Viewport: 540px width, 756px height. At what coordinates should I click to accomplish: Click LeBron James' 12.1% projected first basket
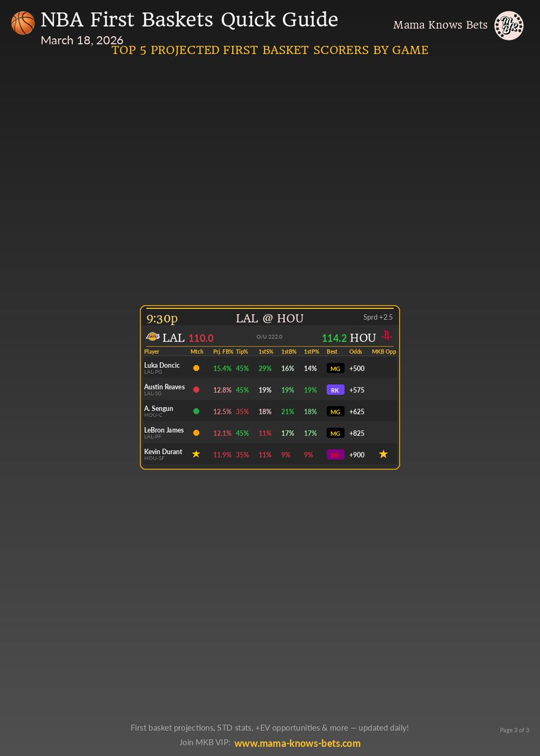(223, 433)
